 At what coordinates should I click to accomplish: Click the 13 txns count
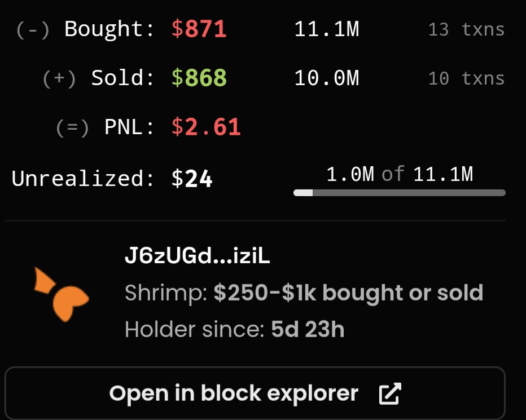(467, 29)
